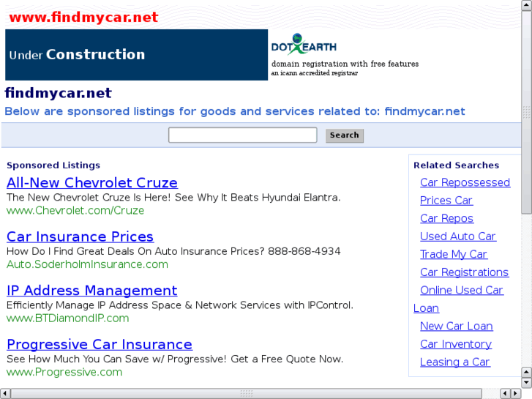
Task: Visit www.BTDiamondIP.com green URL
Action: pos(67,318)
